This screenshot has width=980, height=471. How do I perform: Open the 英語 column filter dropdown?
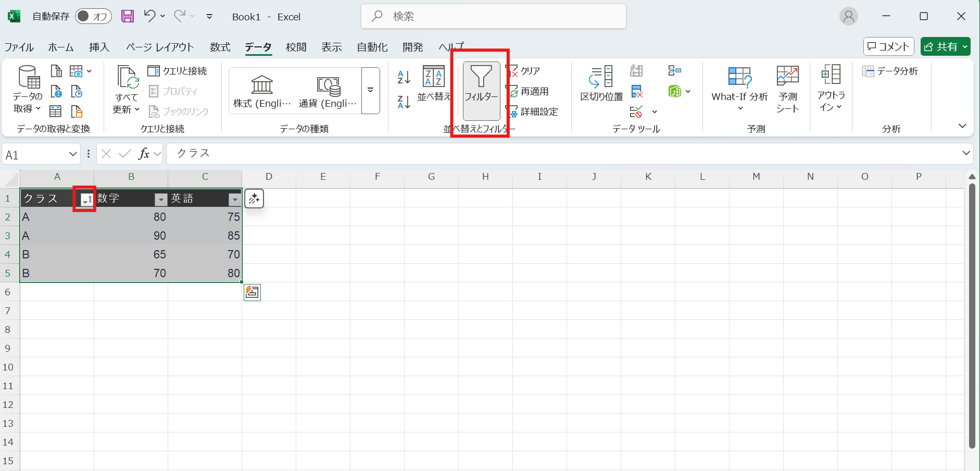tap(235, 199)
